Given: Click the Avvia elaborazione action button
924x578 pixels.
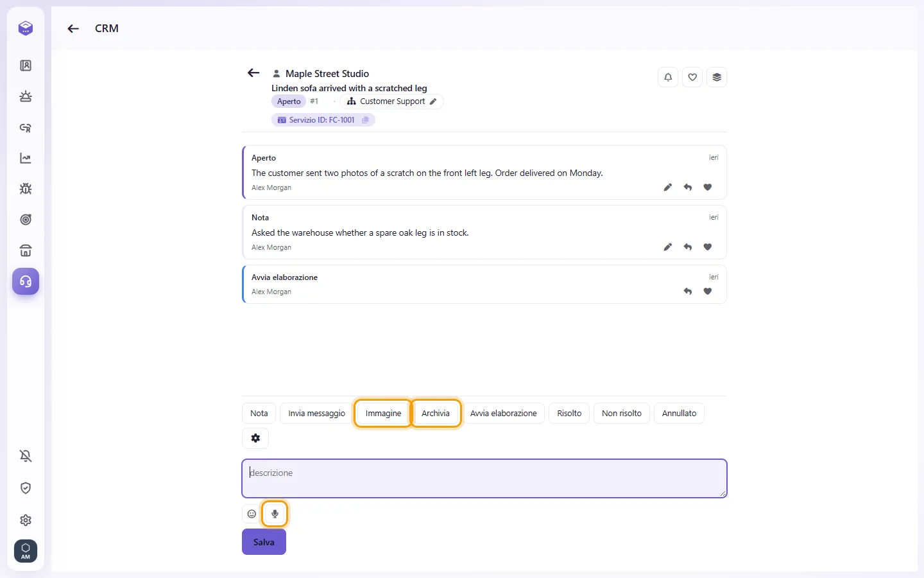Looking at the screenshot, I should tap(504, 414).
